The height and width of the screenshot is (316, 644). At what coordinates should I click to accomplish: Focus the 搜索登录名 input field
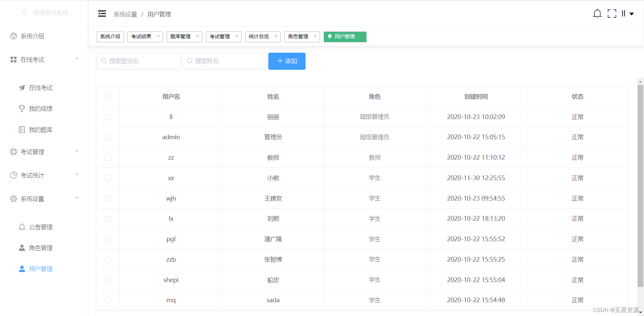(139, 61)
